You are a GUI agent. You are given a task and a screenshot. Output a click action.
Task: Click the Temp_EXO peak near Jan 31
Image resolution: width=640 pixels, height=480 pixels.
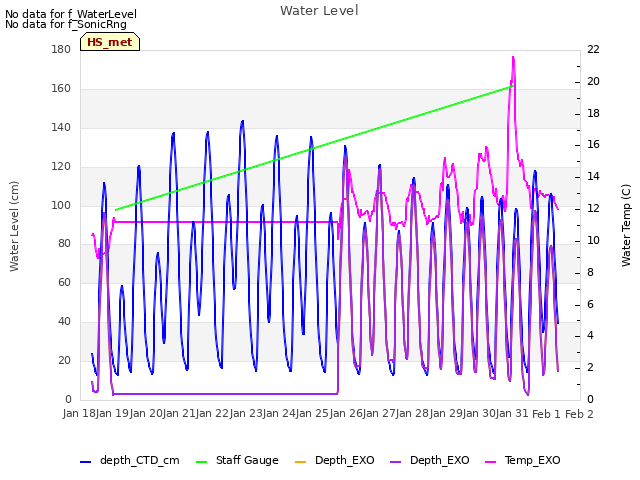513,58
